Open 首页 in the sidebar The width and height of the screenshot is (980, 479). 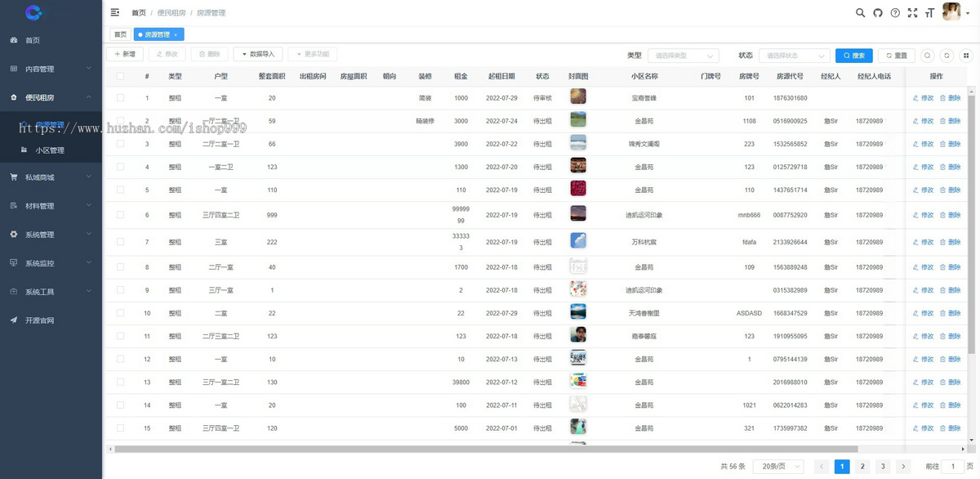click(51, 40)
